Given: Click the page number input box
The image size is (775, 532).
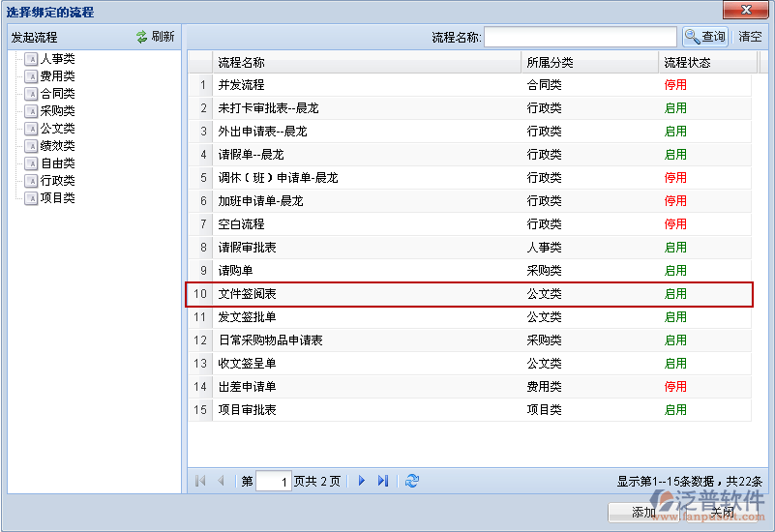Looking at the screenshot, I should point(273,481).
